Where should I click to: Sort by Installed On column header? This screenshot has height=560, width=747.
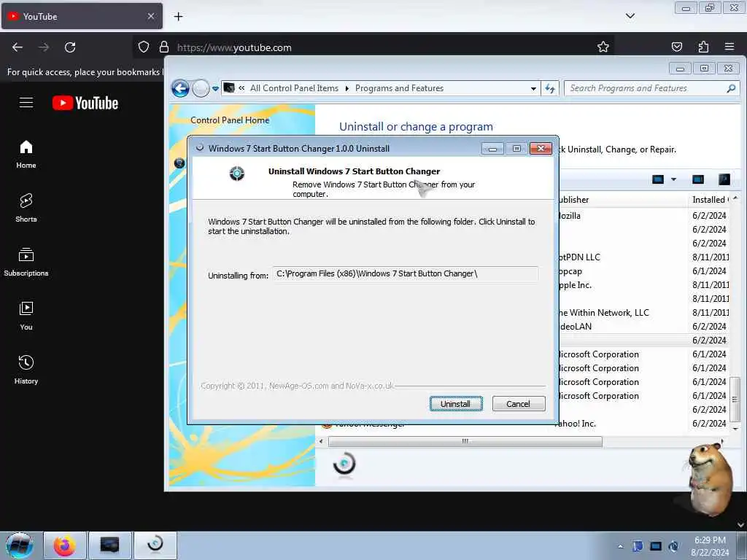pos(710,200)
